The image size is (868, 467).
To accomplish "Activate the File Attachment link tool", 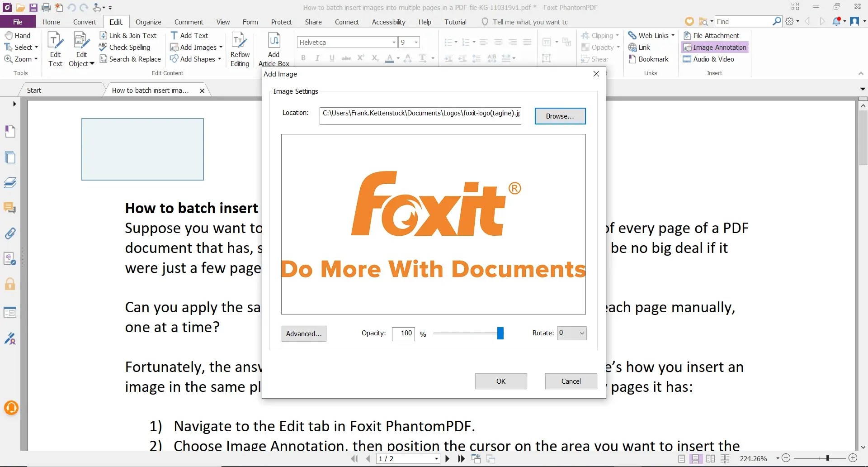I will (712, 35).
